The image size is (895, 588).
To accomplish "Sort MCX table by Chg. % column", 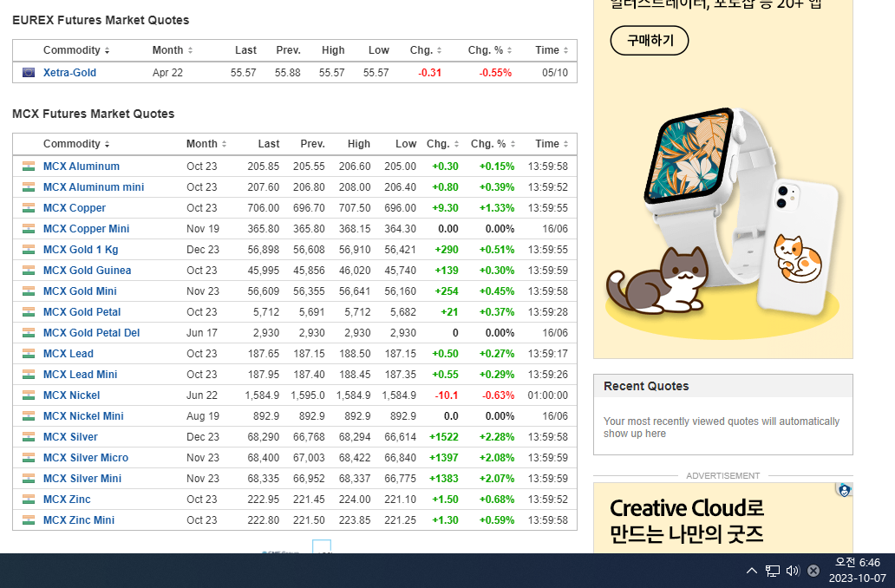I will [493, 144].
